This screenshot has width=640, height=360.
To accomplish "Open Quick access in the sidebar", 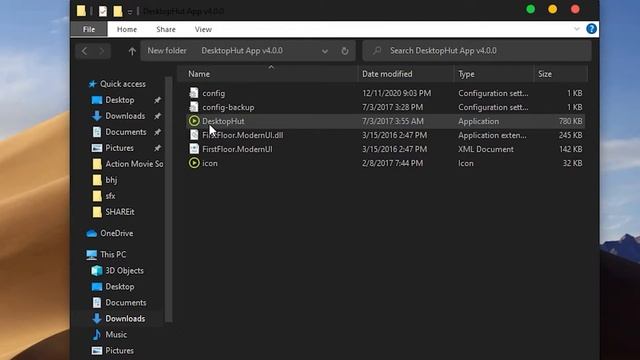I will (122, 84).
